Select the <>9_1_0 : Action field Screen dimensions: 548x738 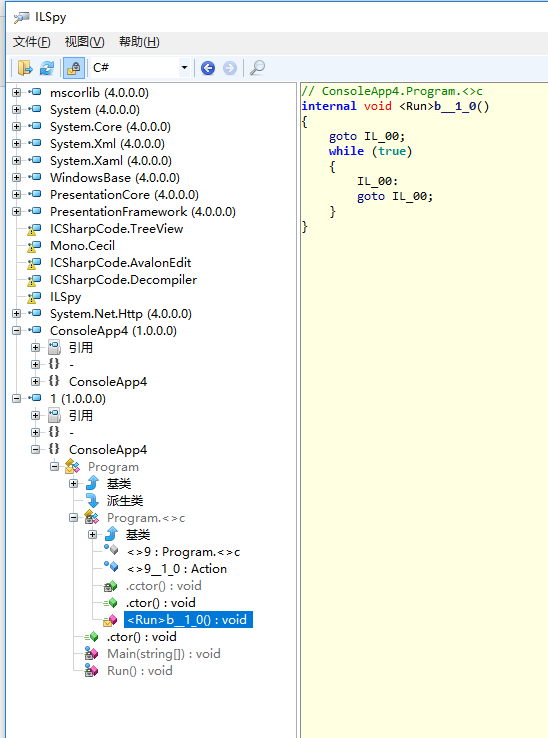pyautogui.click(x=177, y=569)
